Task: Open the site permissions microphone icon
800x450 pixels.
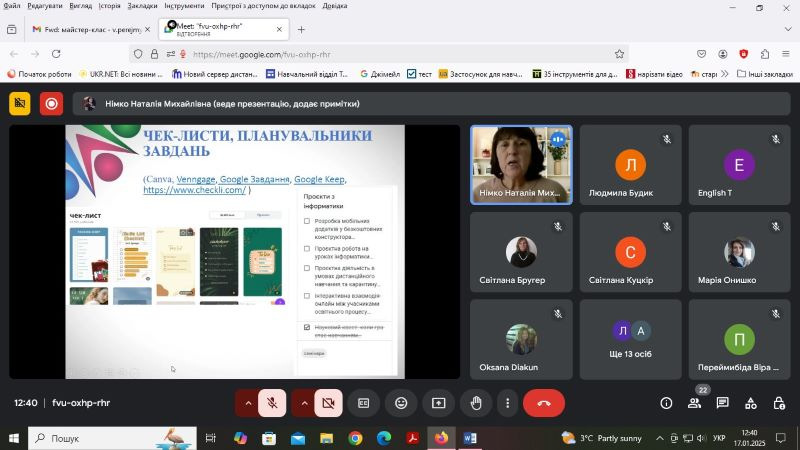Action: [183, 54]
